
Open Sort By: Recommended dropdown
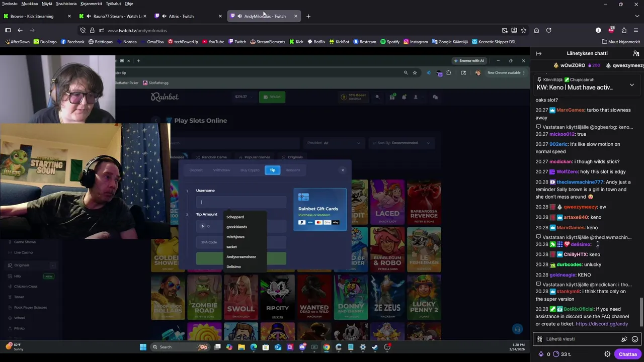[402, 143]
